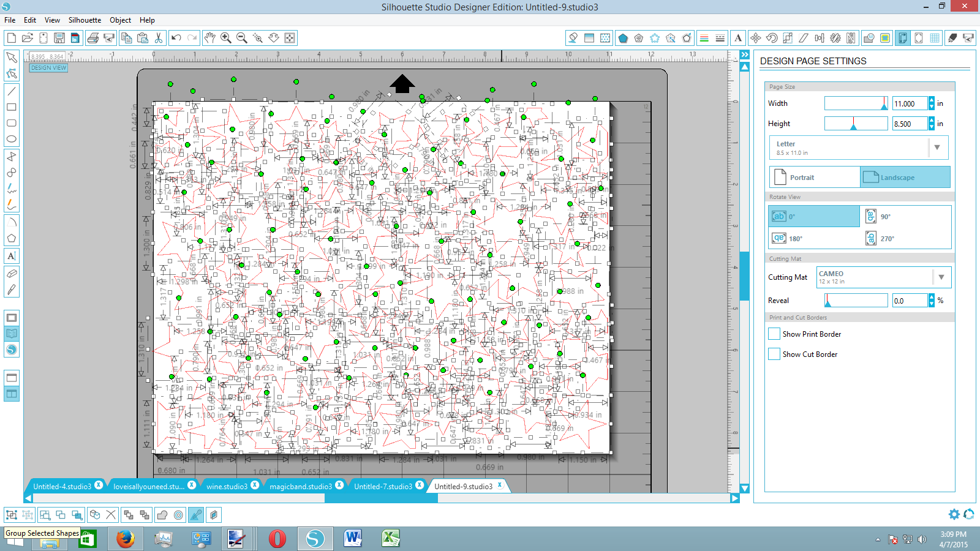Click the Send to Silhouette icon next to Print
The height and width of the screenshot is (551, 980).
click(109, 38)
